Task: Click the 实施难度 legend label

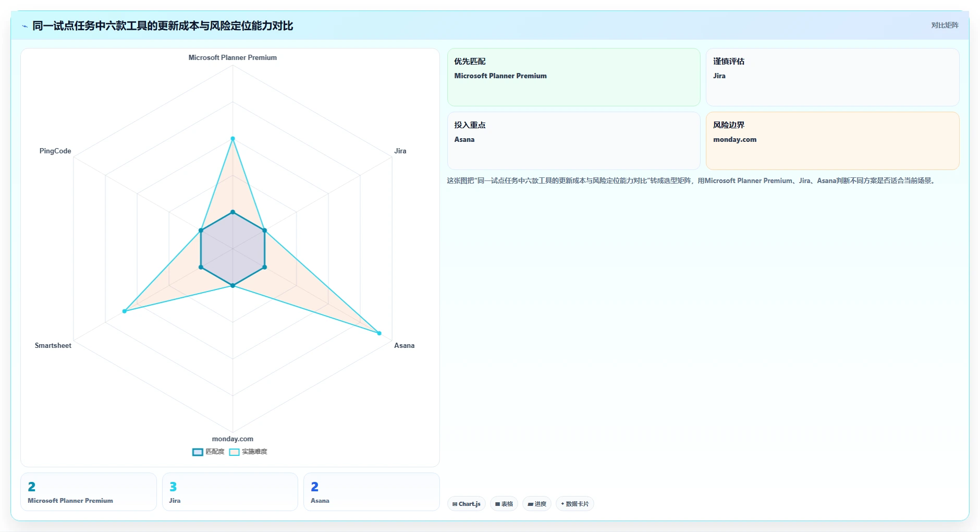Action: pyautogui.click(x=254, y=452)
